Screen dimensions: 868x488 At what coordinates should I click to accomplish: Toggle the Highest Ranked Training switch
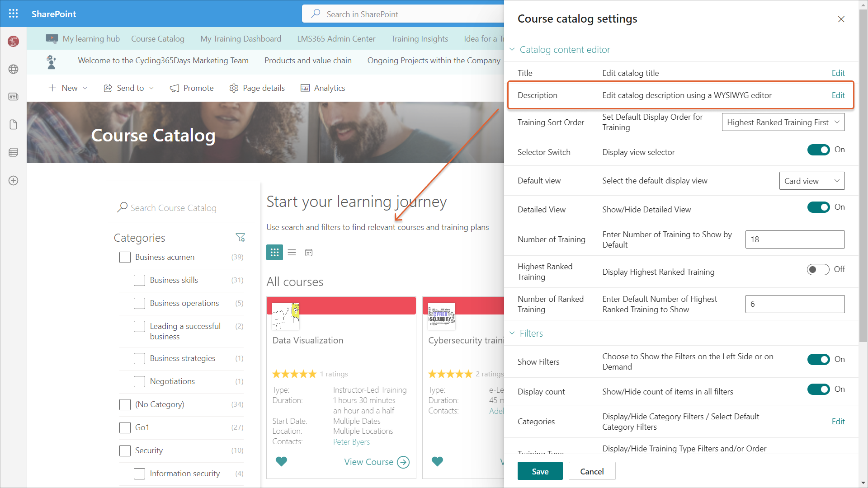click(x=818, y=270)
